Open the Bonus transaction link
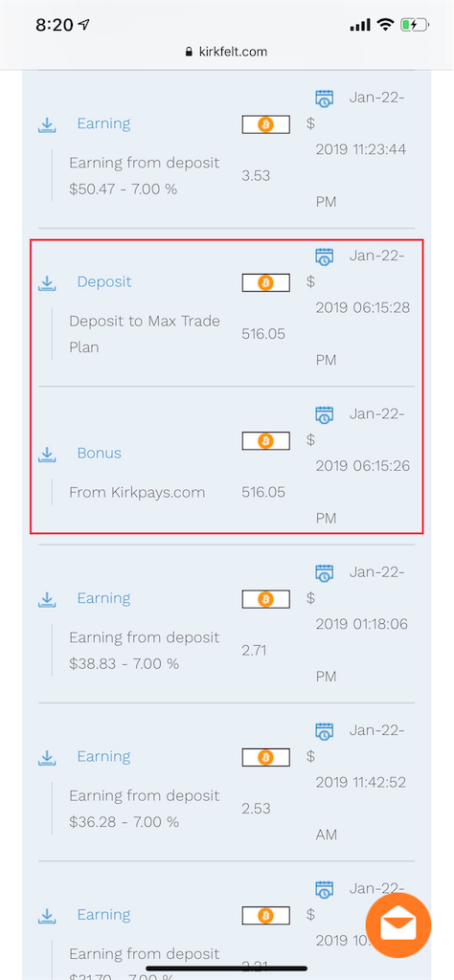The height and width of the screenshot is (980, 454). (x=100, y=453)
